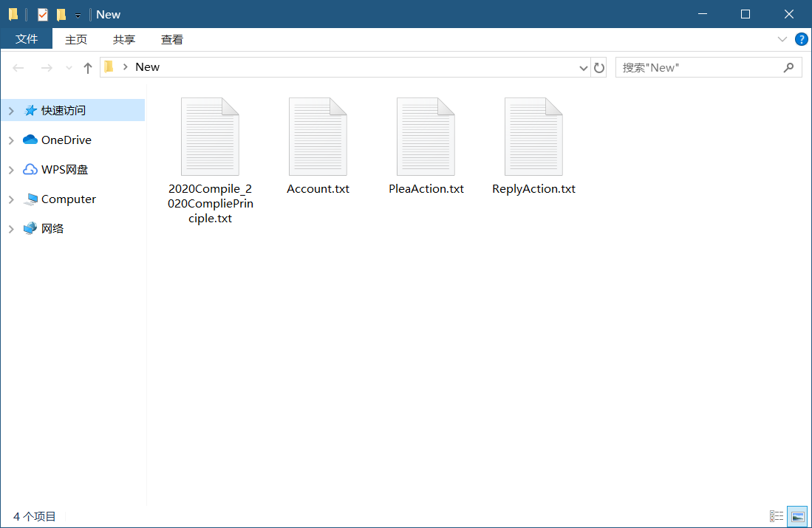Click the help question mark icon
The image size is (812, 528).
tap(802, 39)
